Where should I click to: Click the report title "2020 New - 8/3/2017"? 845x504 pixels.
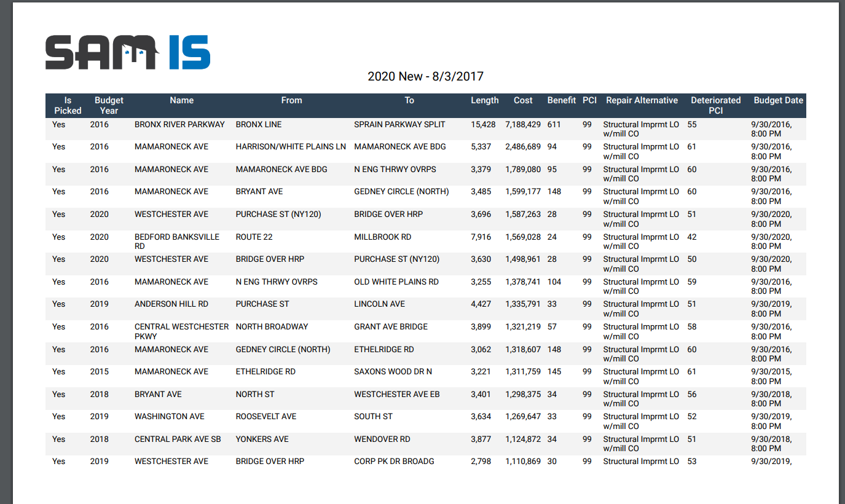(x=425, y=77)
